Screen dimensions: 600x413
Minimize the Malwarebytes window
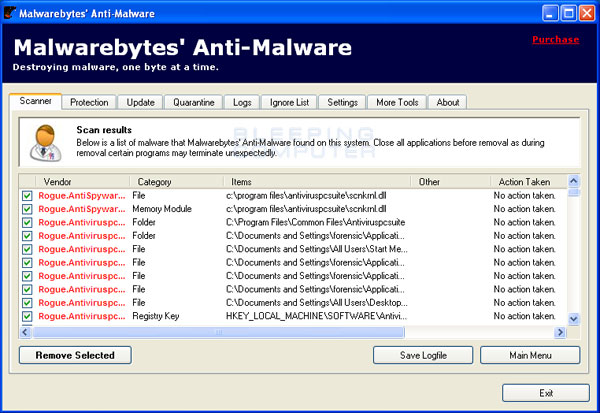coord(551,13)
